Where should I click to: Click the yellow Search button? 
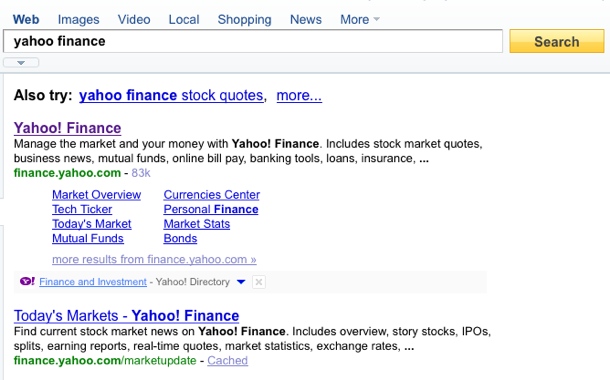[557, 41]
